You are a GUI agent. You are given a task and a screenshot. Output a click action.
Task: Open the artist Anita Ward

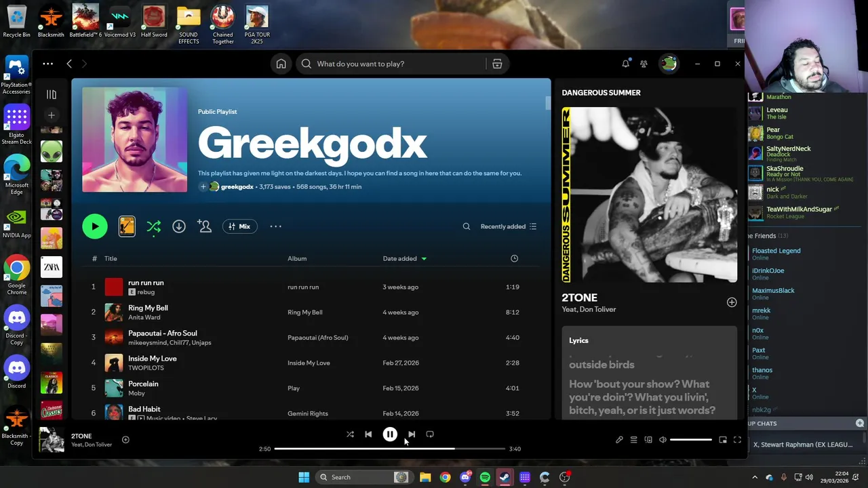[144, 317]
